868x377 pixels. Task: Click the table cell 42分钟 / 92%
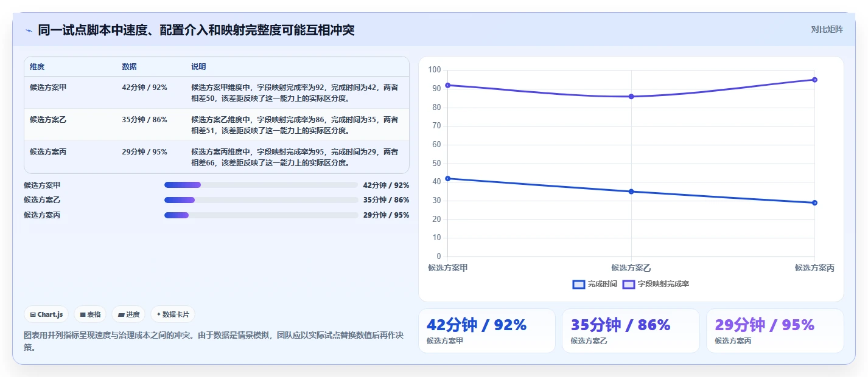pos(144,87)
